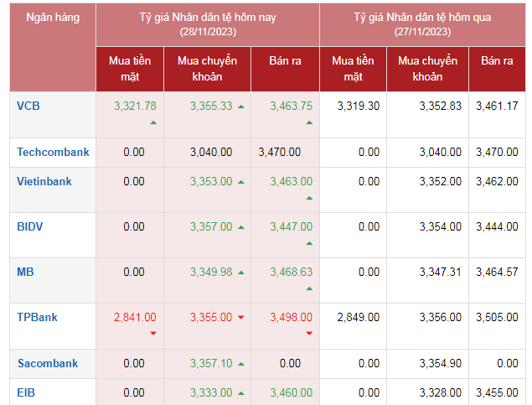Select the Vietinbank bank name
532x405 pixels.
click(x=44, y=181)
